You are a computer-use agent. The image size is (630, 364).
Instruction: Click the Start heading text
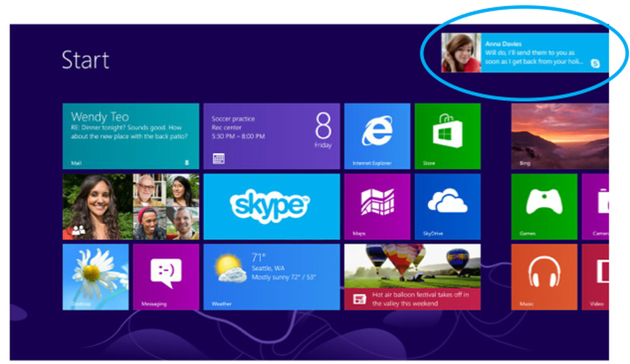(85, 60)
